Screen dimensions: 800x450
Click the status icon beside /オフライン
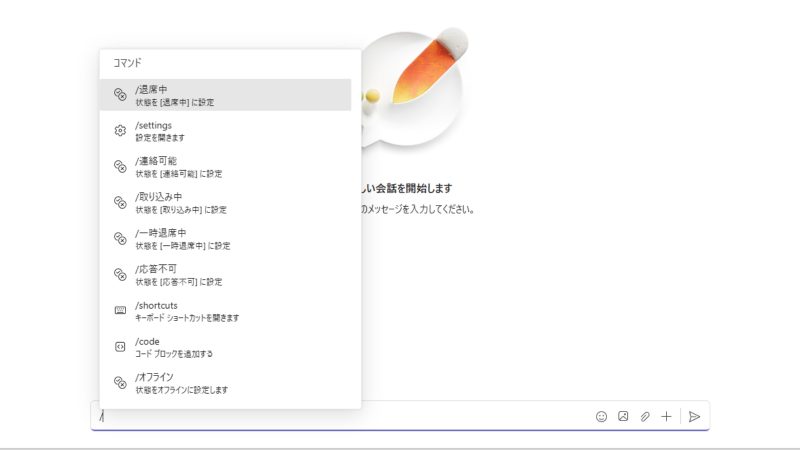(120, 383)
